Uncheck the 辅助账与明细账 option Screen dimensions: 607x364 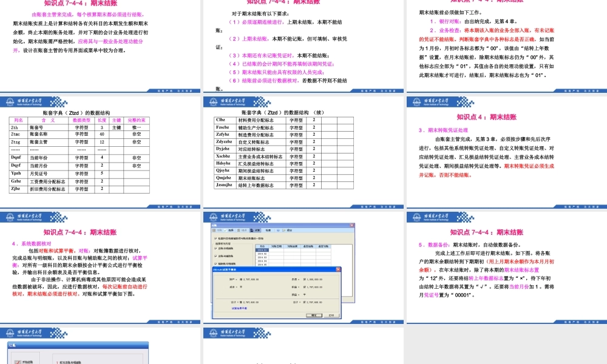(x=215, y=264)
